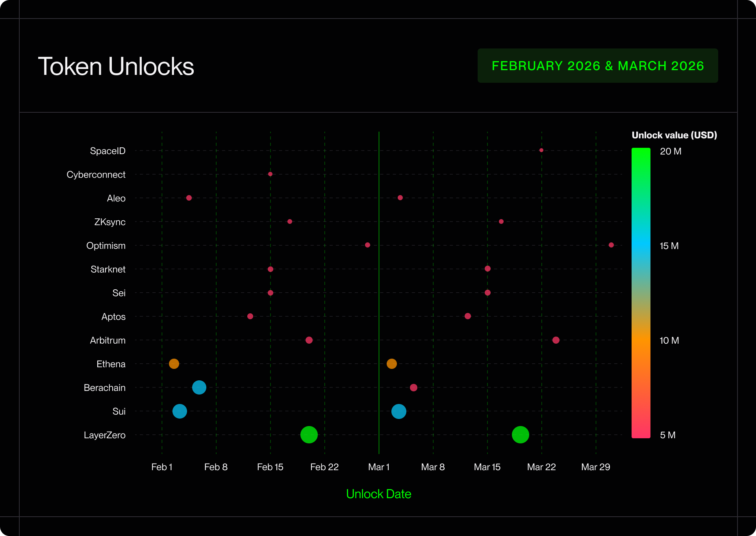This screenshot has height=536, width=756.
Task: Click the Cyberconnect dot at Feb 15
Action: click(x=270, y=174)
